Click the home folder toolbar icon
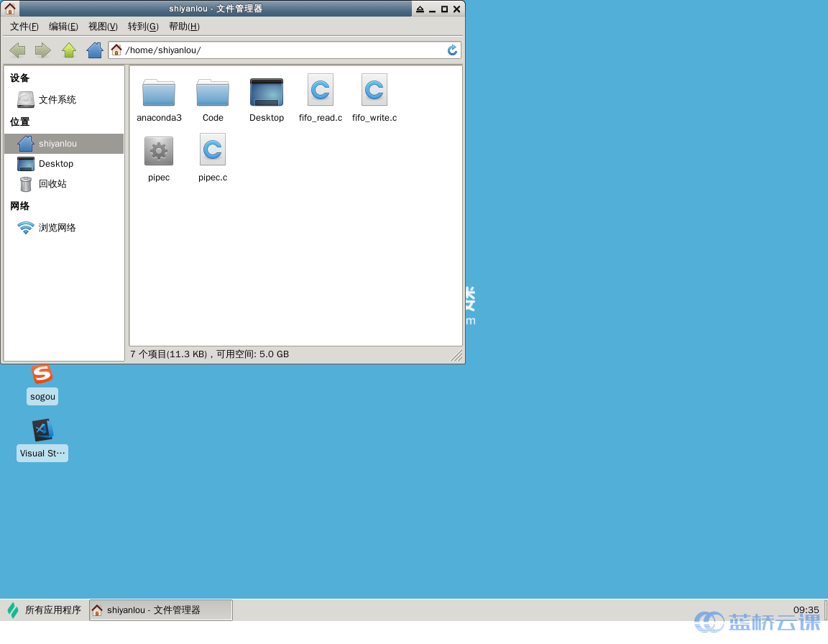 point(93,50)
